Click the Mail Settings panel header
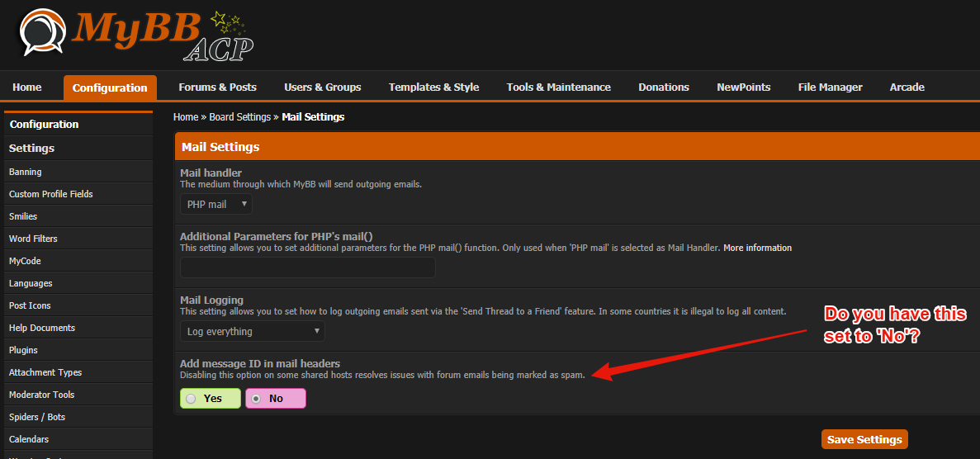 [x=577, y=147]
